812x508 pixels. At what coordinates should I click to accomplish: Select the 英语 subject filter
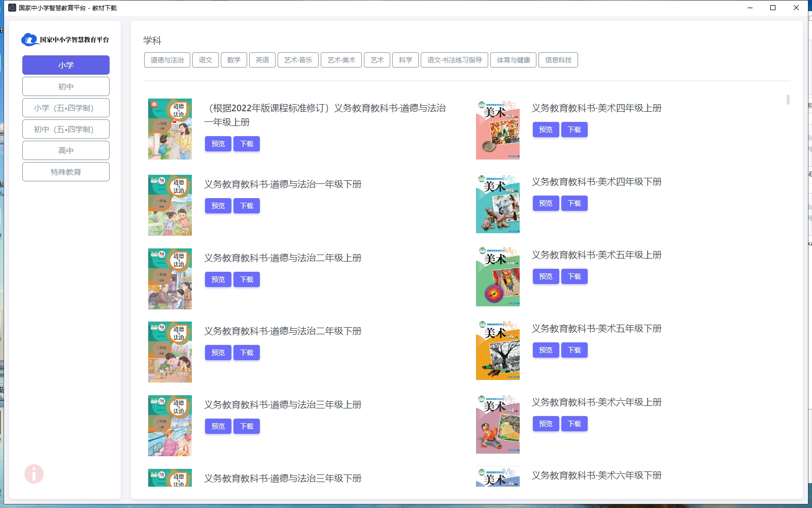tap(262, 60)
